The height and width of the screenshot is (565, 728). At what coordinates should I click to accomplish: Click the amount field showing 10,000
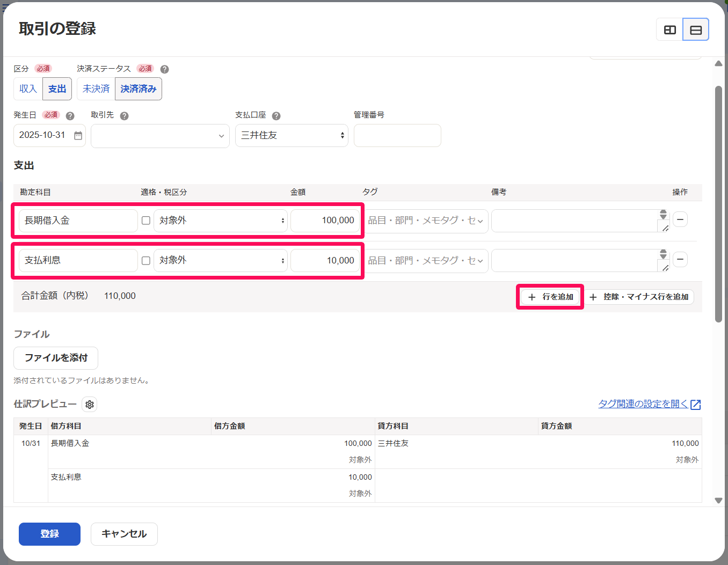click(325, 260)
